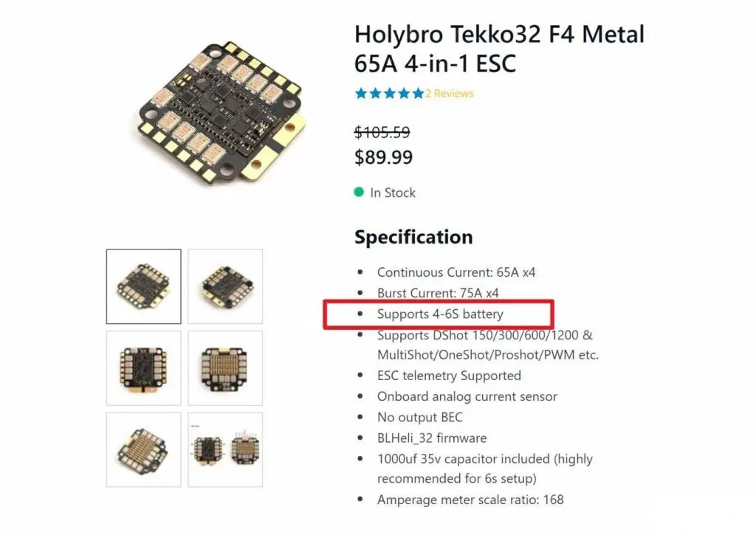Image resolution: width=756 pixels, height=538 pixels.
Task: Click the BLHeli_32 firmware list item
Action: pyautogui.click(x=432, y=438)
